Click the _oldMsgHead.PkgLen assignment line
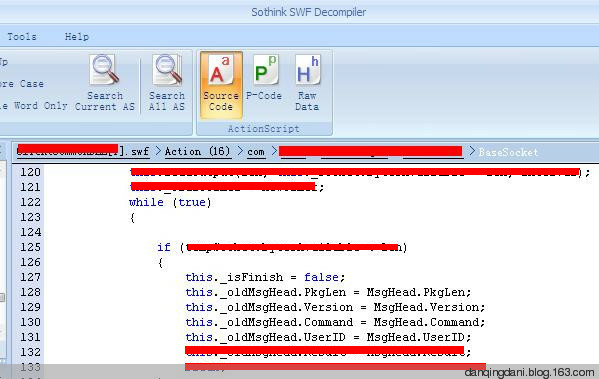This screenshot has width=599, height=379. (328, 292)
